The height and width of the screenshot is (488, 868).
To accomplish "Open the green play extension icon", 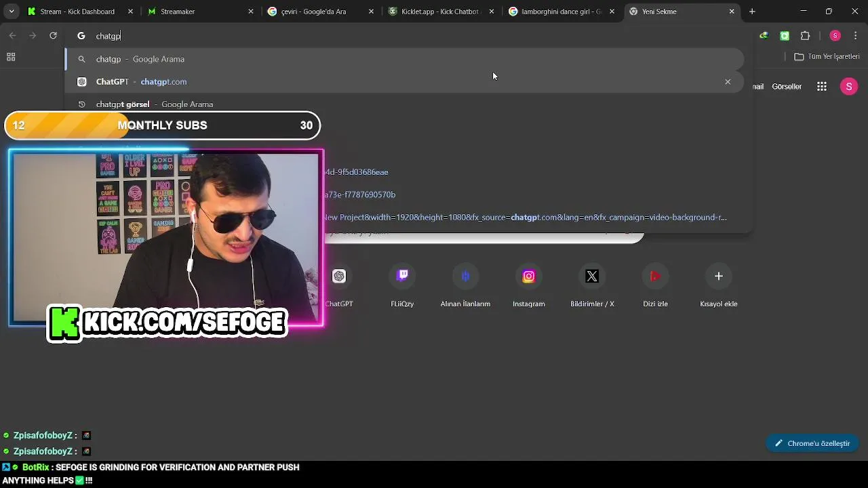I will (785, 36).
